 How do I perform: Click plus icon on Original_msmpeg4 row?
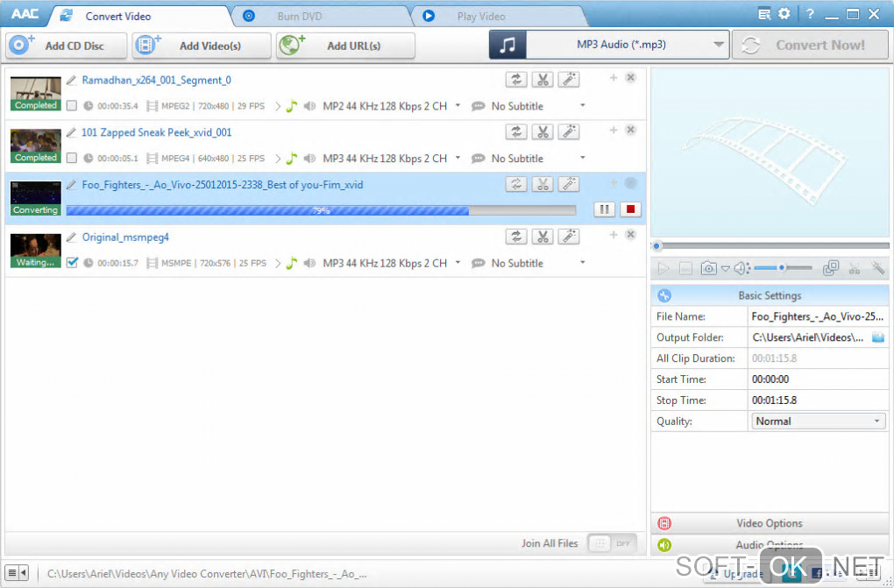click(614, 234)
